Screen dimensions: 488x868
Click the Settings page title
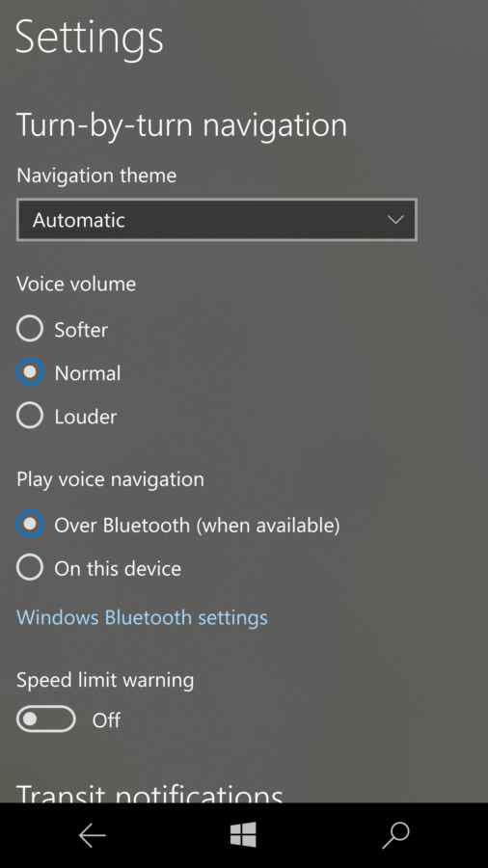coord(90,39)
